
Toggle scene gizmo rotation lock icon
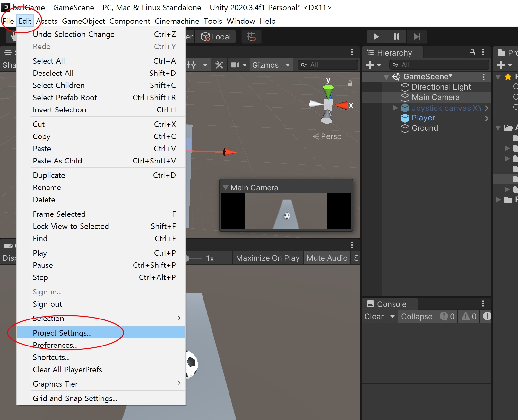click(350, 83)
